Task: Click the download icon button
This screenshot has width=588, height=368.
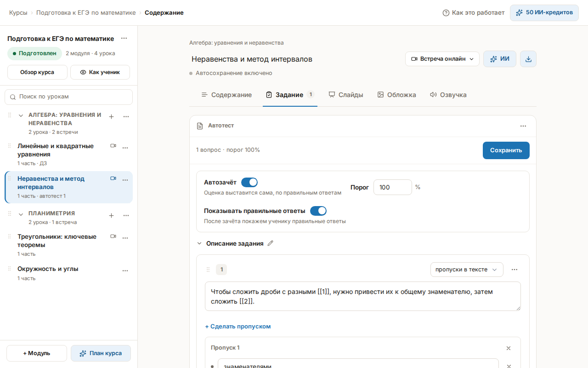Action: point(528,59)
